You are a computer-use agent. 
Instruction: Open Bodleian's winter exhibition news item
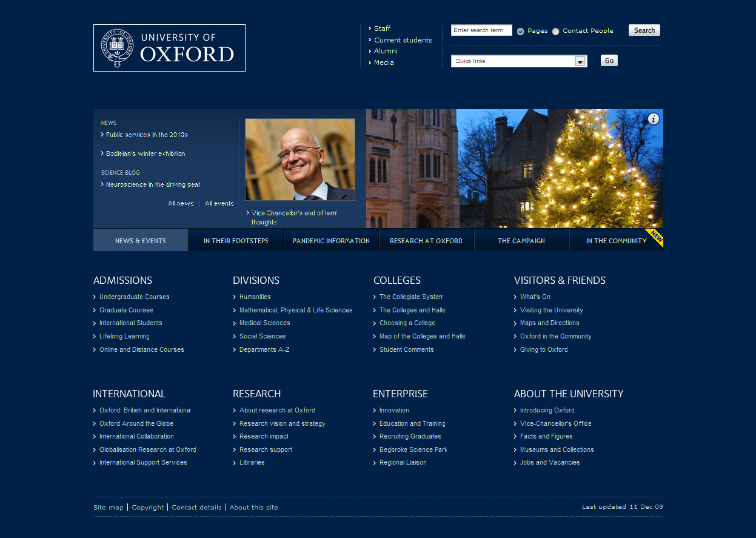[x=146, y=153]
